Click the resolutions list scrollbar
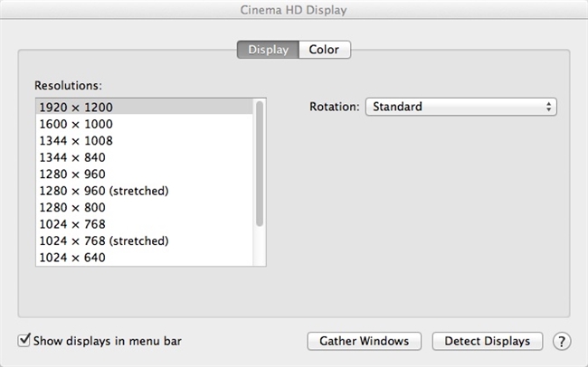588x367 pixels. click(x=260, y=163)
